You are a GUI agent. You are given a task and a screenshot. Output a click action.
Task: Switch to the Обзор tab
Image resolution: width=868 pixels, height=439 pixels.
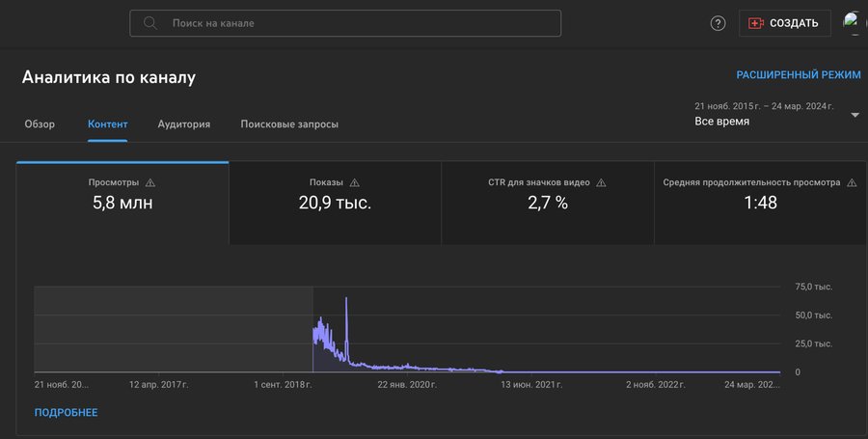[x=40, y=124]
